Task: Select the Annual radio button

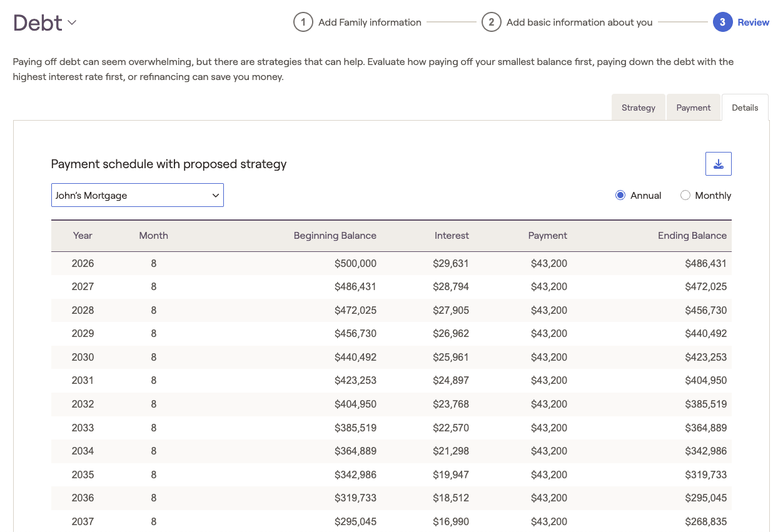Action: pyautogui.click(x=620, y=195)
